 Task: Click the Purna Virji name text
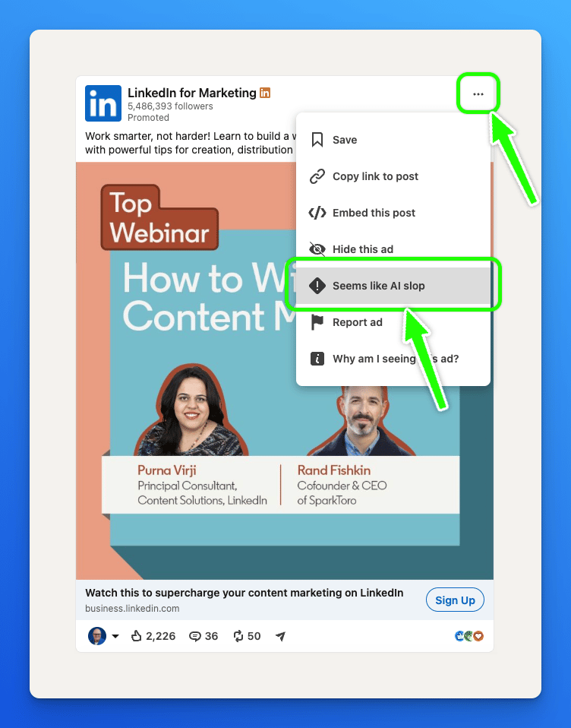tap(167, 470)
